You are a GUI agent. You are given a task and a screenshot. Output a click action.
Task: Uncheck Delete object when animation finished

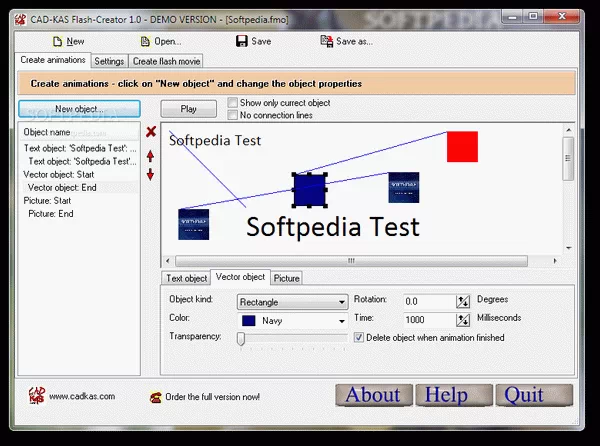[x=359, y=338]
